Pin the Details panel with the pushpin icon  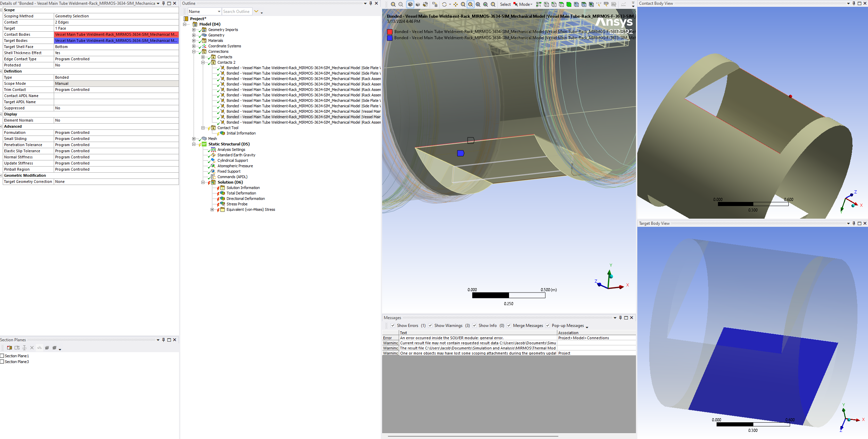pos(163,3)
